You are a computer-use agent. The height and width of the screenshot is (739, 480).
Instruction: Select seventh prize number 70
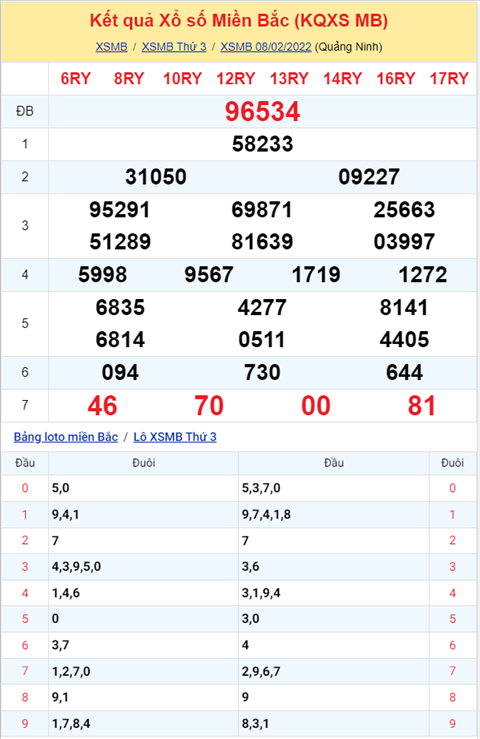[x=209, y=406]
